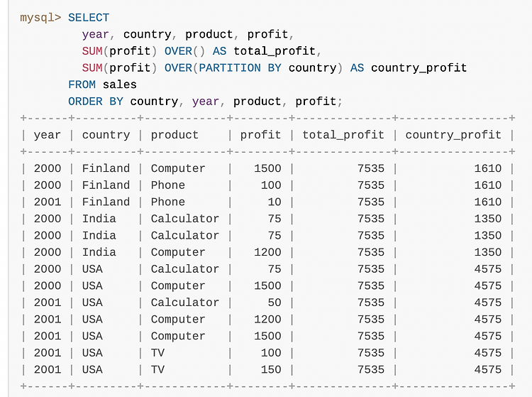This screenshot has width=532, height=397.
Task: Click the profit value 50 for USA Calculator
Action: 274,303
